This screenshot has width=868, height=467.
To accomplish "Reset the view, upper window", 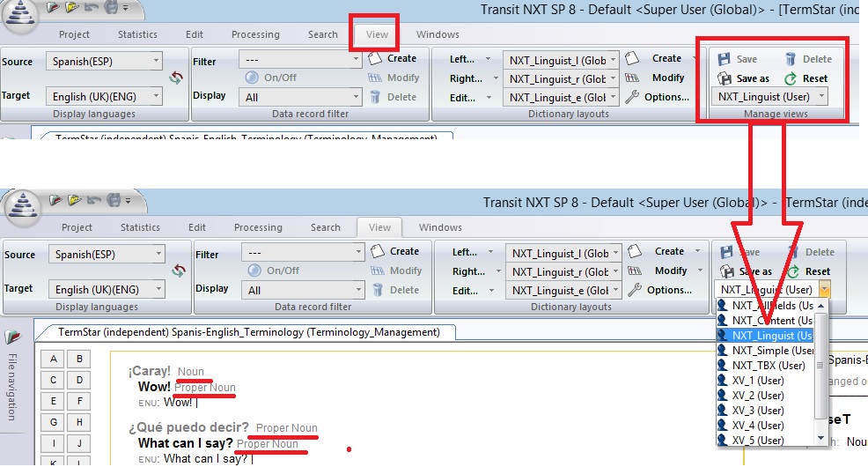I will point(806,78).
